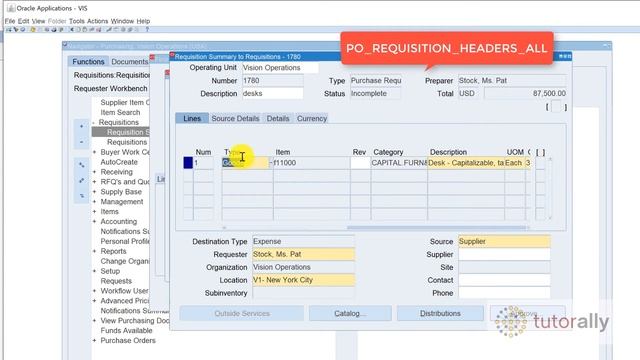
Task: Collapse the Requisitions tree node
Action: click(94, 122)
